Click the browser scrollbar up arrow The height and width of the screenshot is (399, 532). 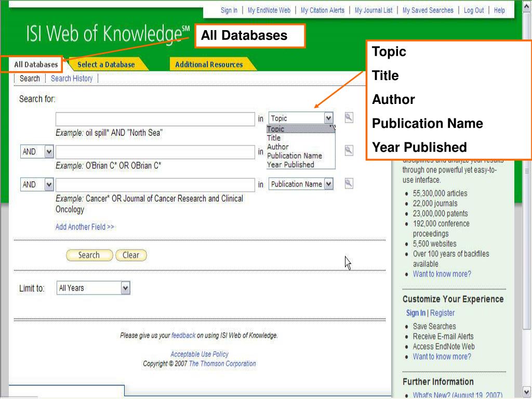[527, 6]
